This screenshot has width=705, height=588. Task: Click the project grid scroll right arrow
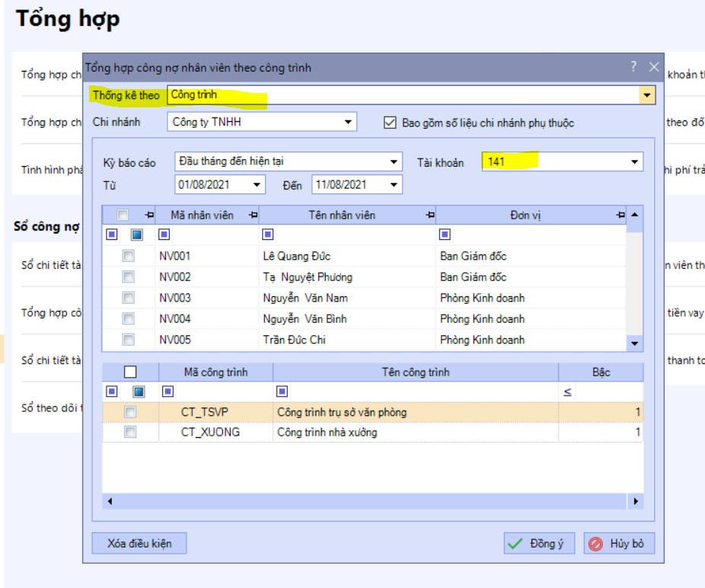coord(635,501)
